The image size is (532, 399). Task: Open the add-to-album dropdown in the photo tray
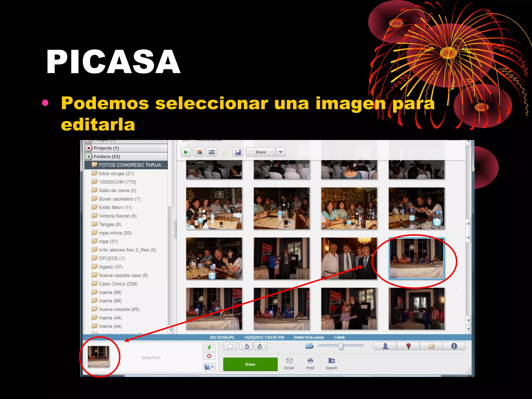pos(209,367)
